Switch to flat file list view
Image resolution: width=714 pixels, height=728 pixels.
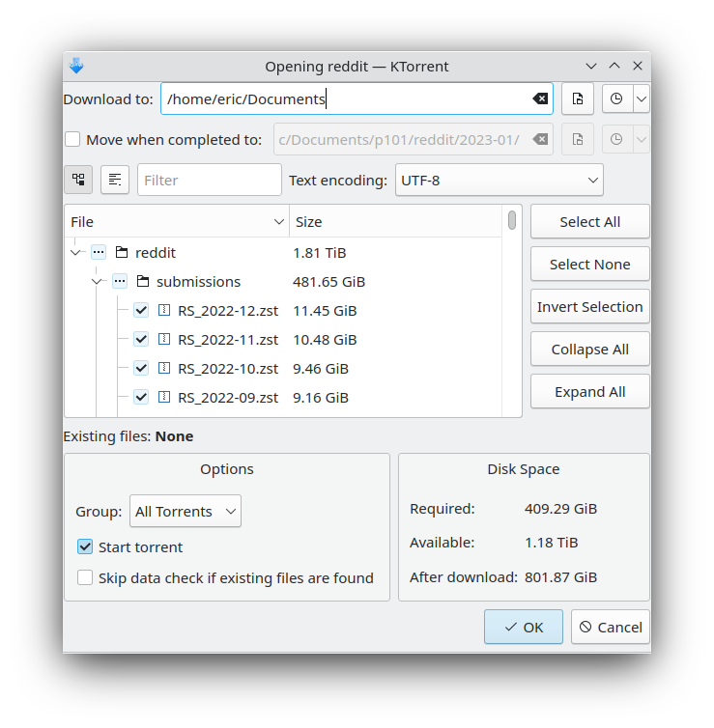(x=115, y=180)
